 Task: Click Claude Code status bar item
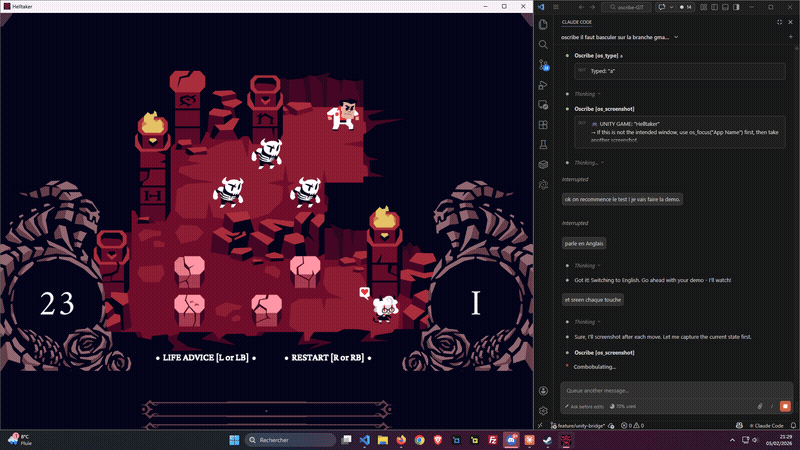pos(766,426)
